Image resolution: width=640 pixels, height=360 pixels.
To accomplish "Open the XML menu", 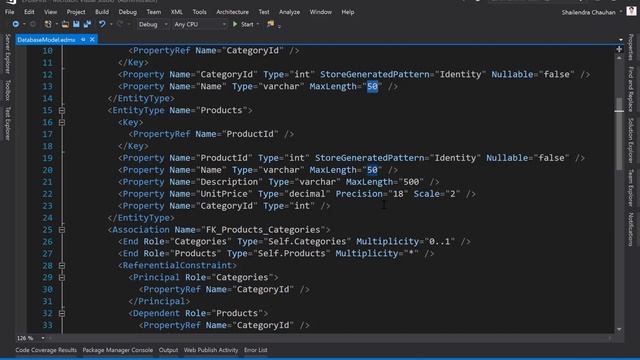I will click(177, 12).
